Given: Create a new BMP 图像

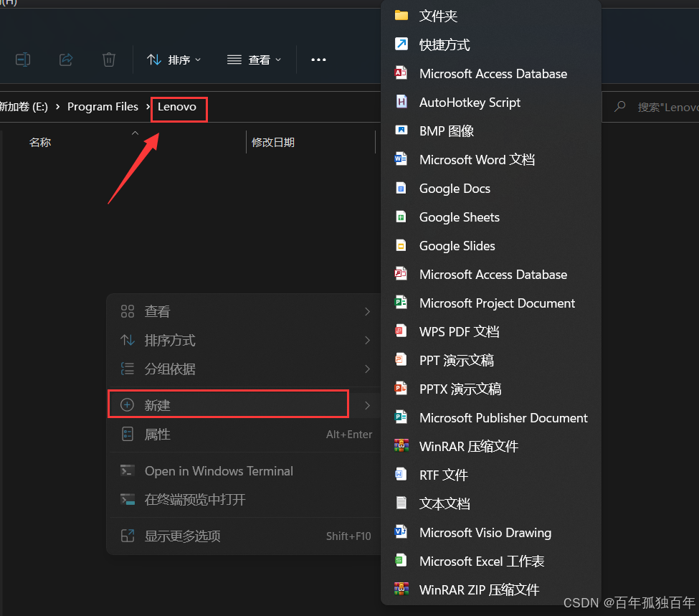Looking at the screenshot, I should pos(491,131).
